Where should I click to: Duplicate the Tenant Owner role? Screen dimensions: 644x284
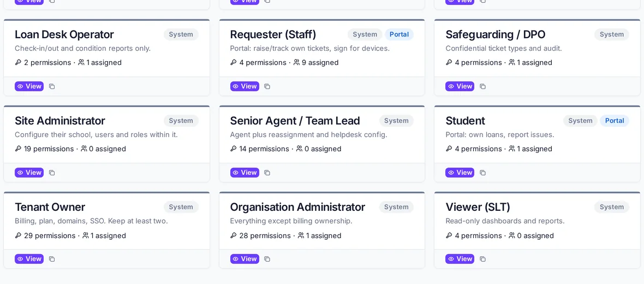click(x=52, y=259)
